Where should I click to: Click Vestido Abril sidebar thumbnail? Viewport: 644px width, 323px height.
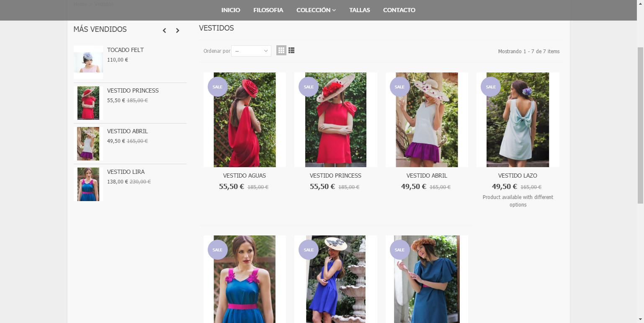(88, 144)
